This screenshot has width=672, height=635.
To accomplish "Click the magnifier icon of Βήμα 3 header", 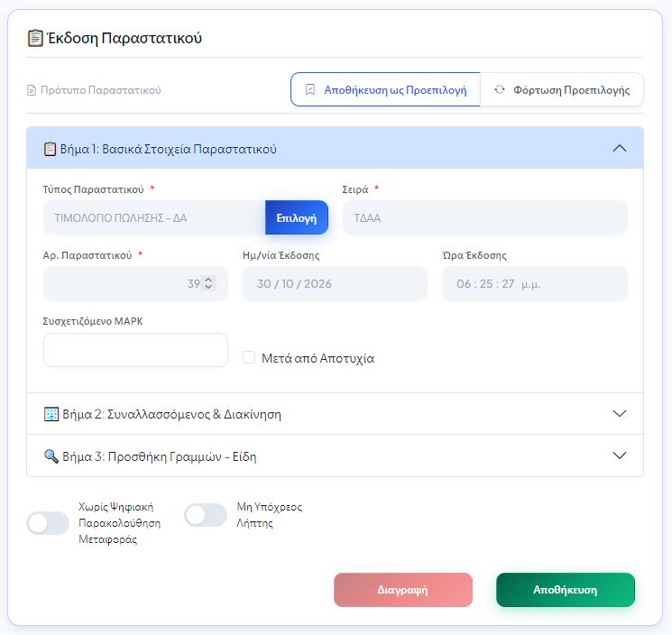I will (x=51, y=456).
